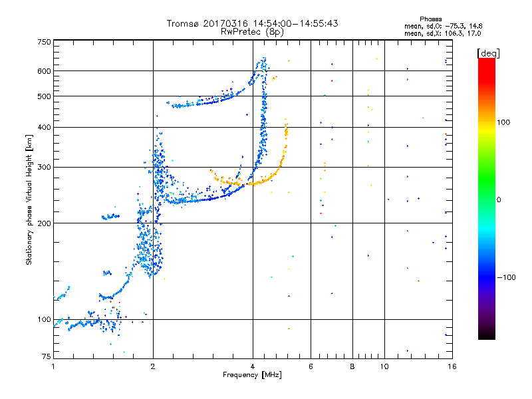Image resolution: width=532 pixels, height=399 pixels.
Task: Click the y-axis tick label '100'
Action: (x=44, y=320)
